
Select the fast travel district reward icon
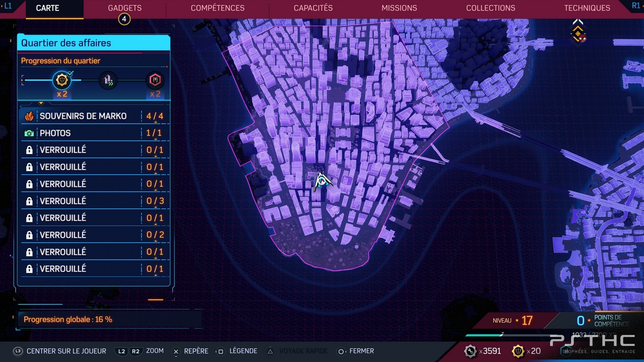[x=108, y=80]
